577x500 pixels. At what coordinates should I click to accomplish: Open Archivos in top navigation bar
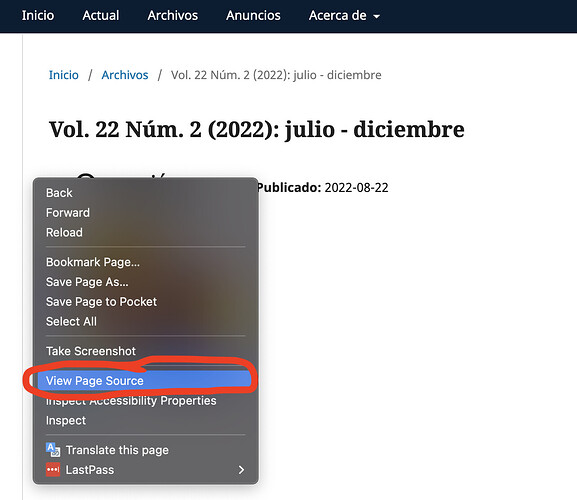[173, 15]
